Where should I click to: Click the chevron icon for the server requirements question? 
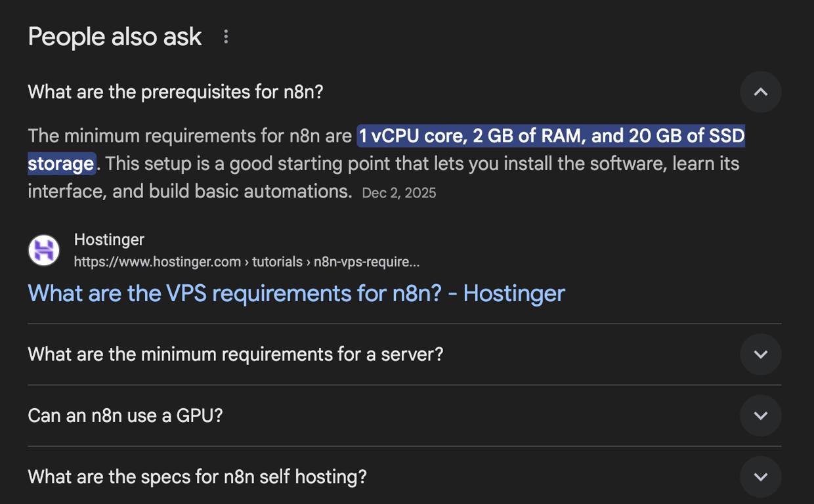760,354
